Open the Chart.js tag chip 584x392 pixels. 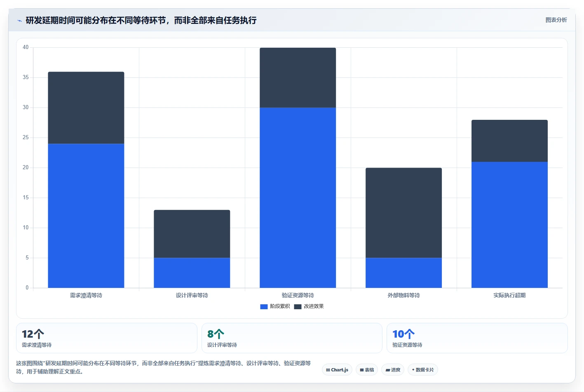click(337, 370)
